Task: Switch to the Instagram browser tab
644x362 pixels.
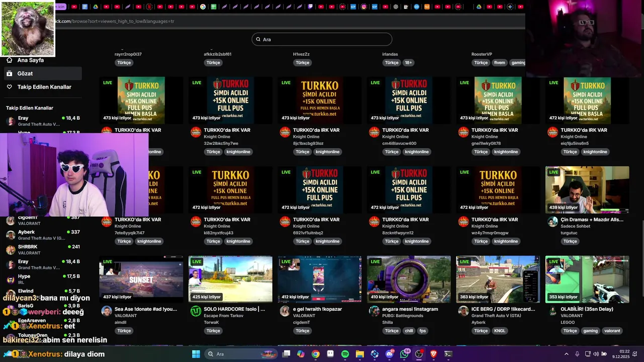Action: point(364,7)
